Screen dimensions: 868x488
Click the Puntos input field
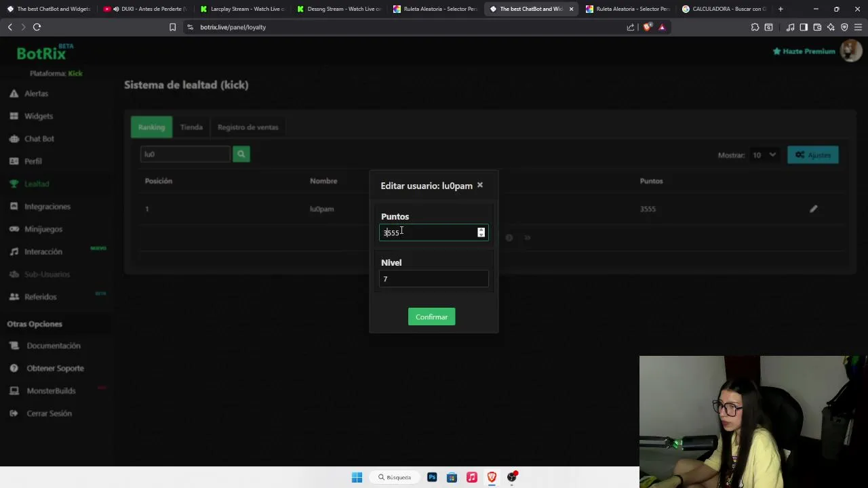click(x=433, y=232)
